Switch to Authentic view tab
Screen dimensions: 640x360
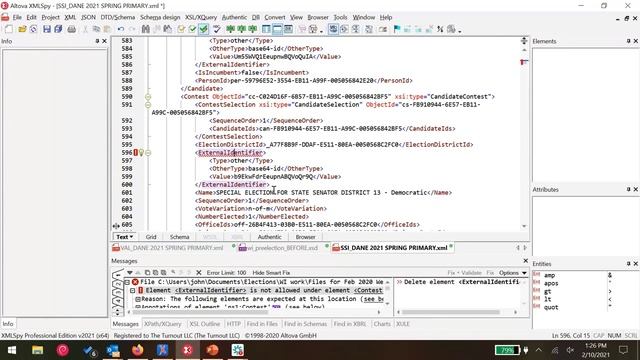[269, 237]
